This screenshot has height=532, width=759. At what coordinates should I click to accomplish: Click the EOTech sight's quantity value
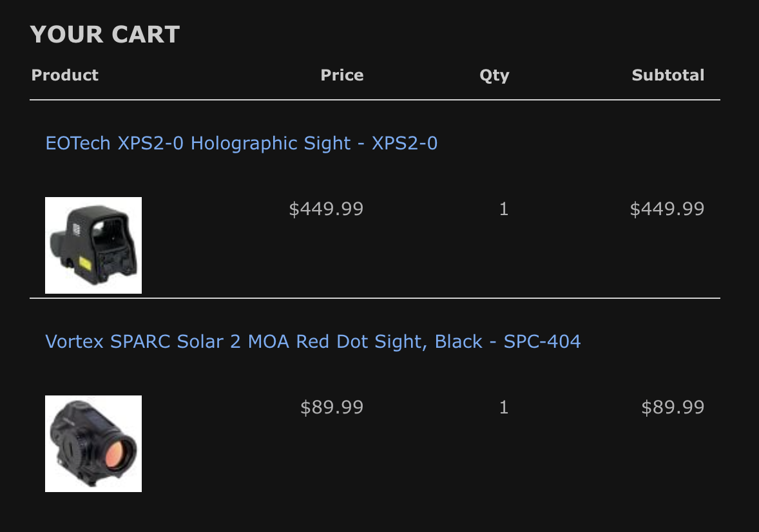(x=504, y=209)
